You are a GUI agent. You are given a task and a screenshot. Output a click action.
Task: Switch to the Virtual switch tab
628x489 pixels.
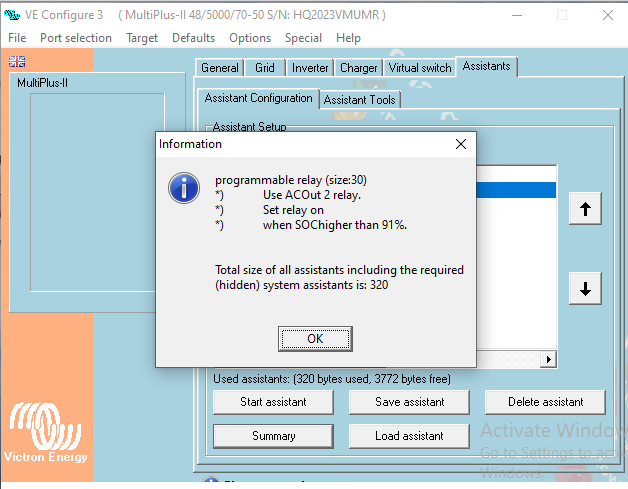420,68
